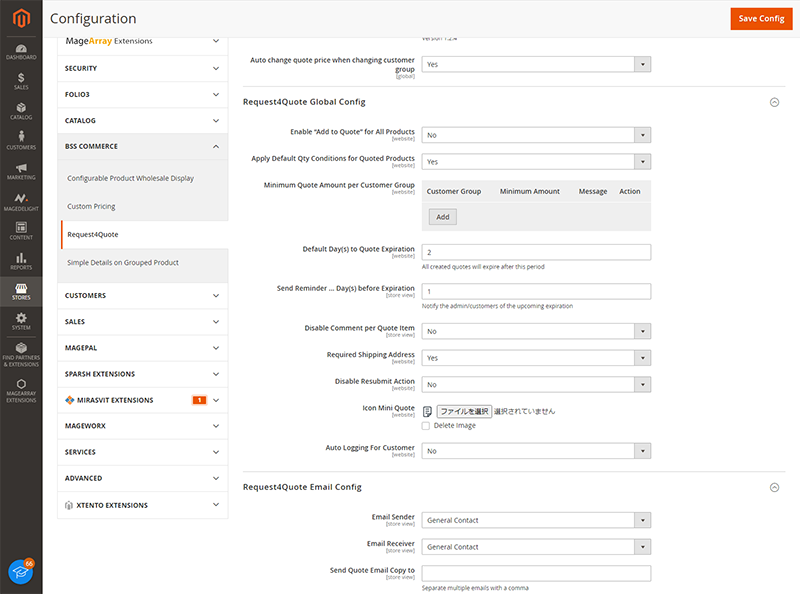Click the Magento logo icon
Viewport: 800px width, 594px height.
pyautogui.click(x=21, y=18)
